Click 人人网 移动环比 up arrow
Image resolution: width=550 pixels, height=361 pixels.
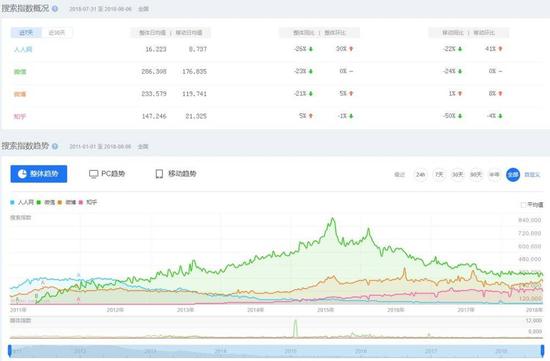coord(500,49)
